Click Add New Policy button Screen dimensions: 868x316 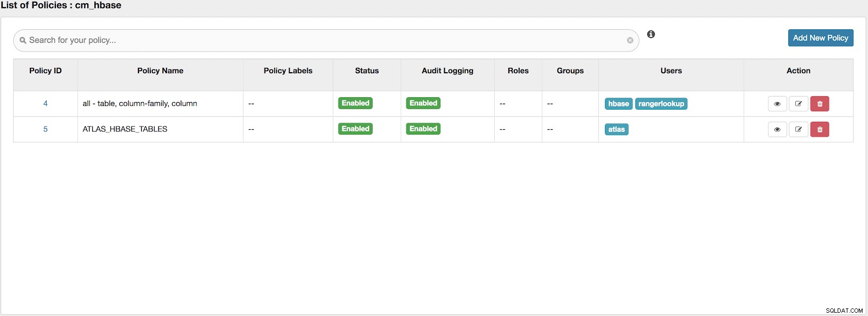820,38
